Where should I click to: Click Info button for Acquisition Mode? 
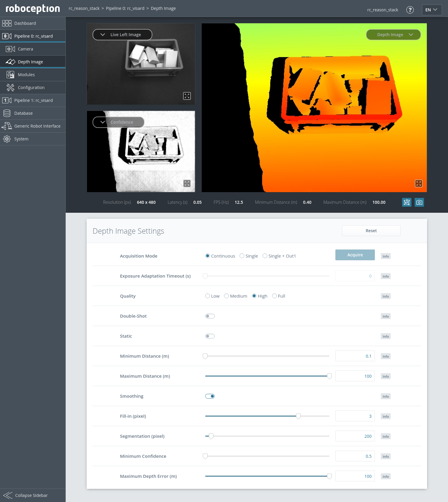click(x=386, y=256)
